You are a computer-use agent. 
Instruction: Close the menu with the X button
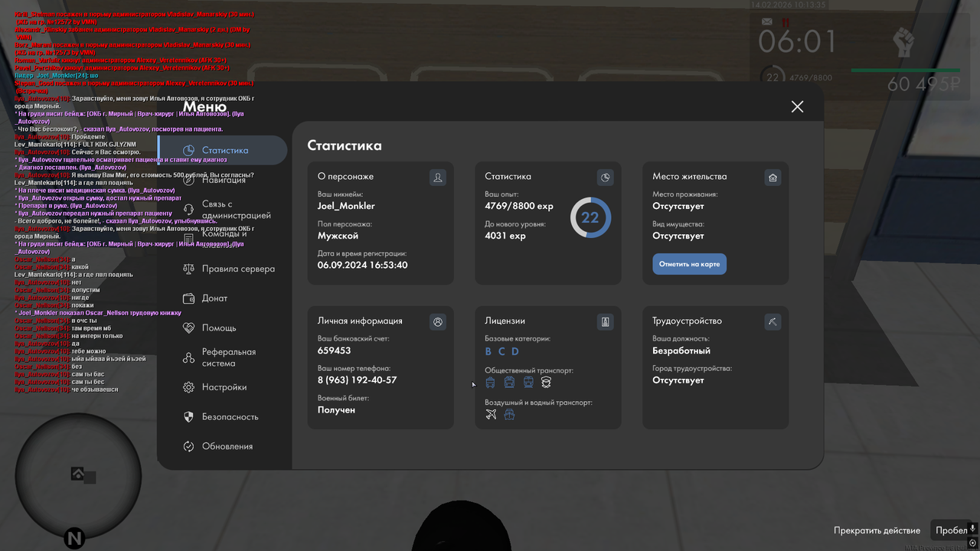pos(797,106)
